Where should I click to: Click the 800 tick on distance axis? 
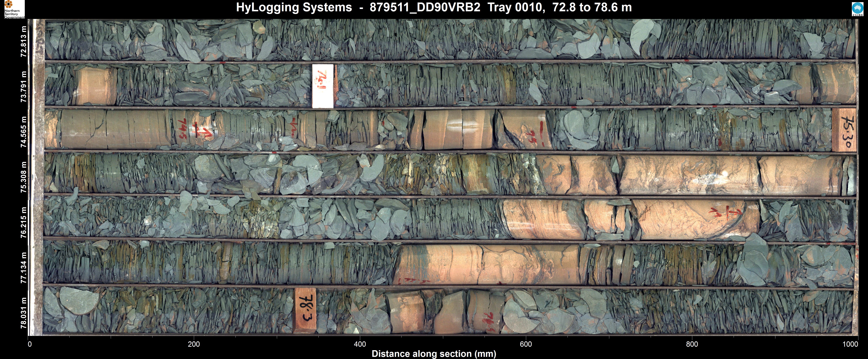(x=692, y=344)
